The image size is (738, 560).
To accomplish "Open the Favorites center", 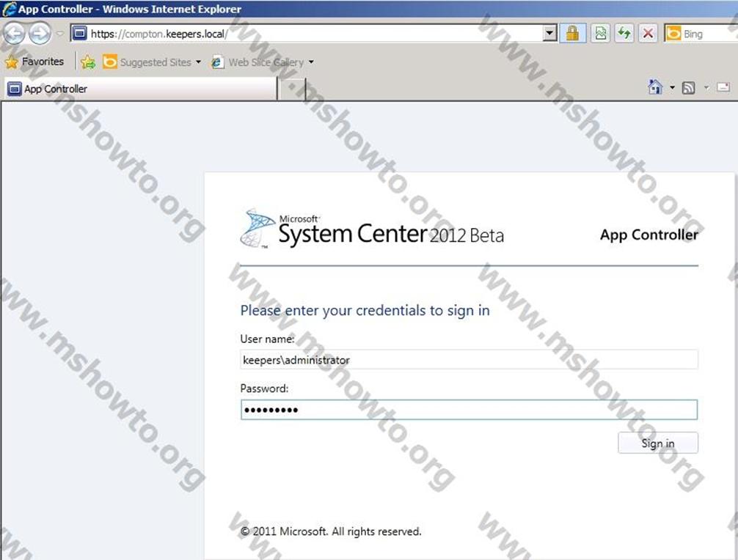I will click(x=34, y=62).
